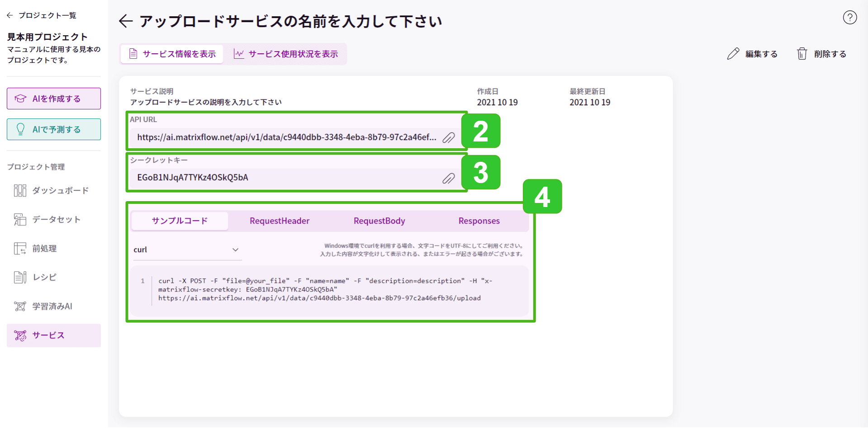Click the AIで予測する button
The image size is (868, 428).
pos(54,129)
